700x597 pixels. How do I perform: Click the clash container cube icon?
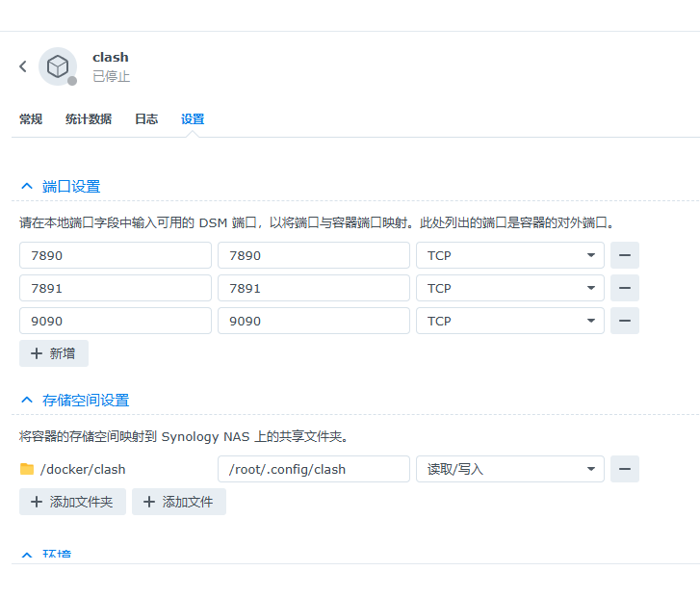pyautogui.click(x=58, y=66)
